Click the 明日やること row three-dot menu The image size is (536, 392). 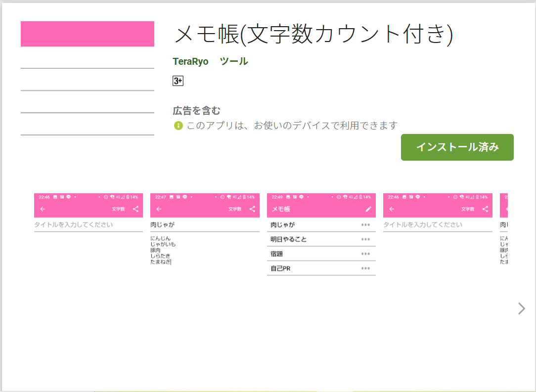pyautogui.click(x=365, y=240)
